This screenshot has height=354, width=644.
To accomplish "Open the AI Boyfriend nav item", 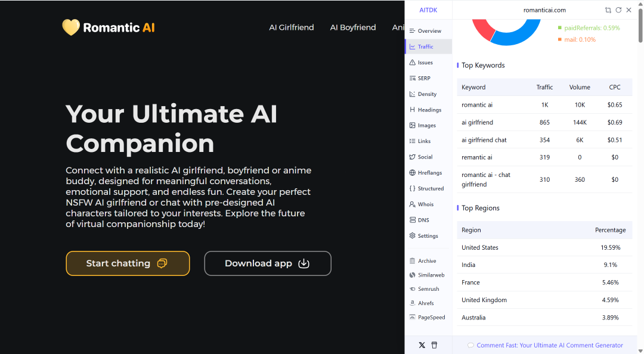I will click(x=353, y=27).
